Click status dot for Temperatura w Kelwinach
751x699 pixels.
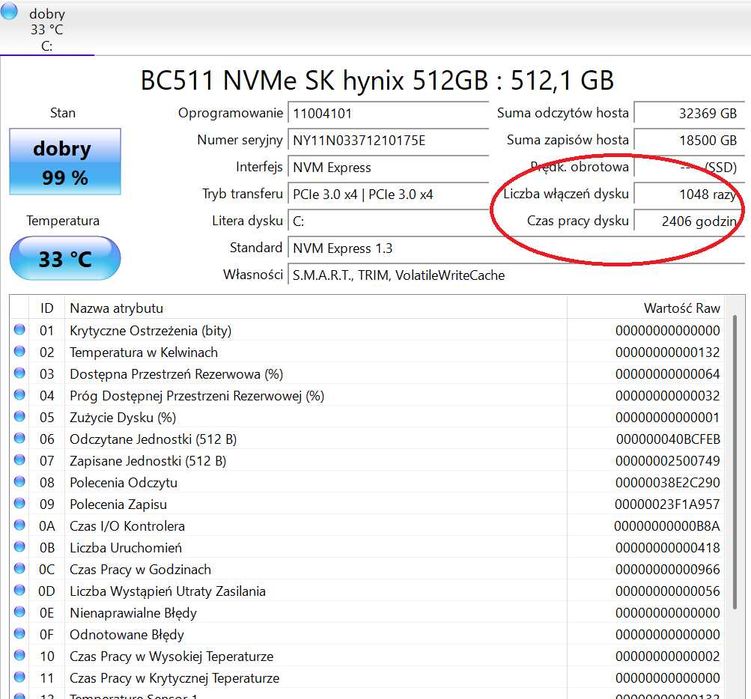[x=20, y=351]
